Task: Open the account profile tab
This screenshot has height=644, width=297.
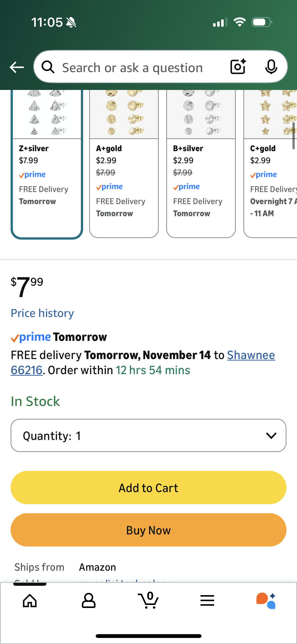Action: (89, 601)
